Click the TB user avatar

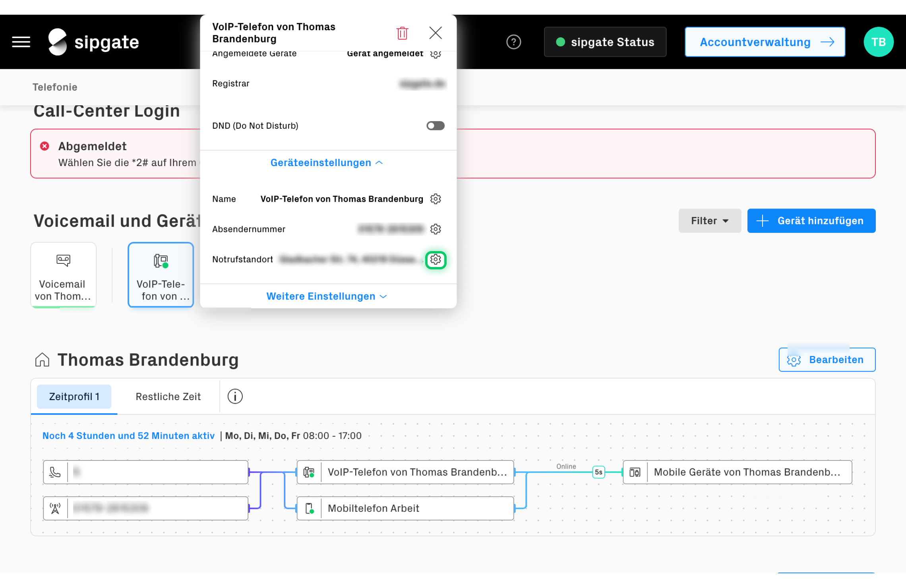[x=878, y=42]
